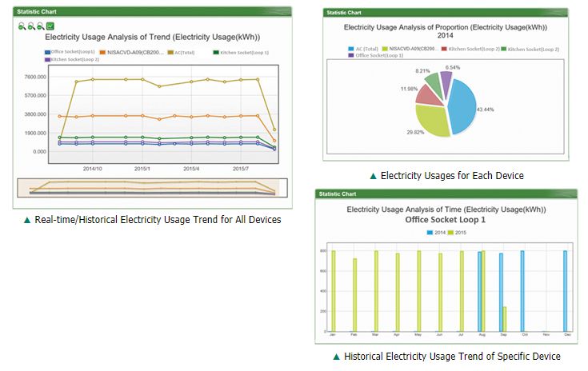Click the AC(Total) peak point near 2015/7
The image size is (588, 371).
pyautogui.click(x=258, y=79)
